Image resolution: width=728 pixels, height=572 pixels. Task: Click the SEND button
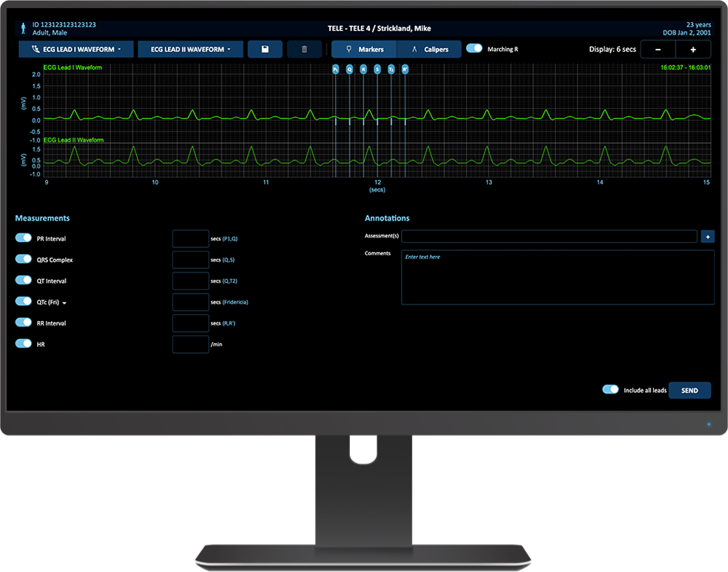(x=690, y=390)
